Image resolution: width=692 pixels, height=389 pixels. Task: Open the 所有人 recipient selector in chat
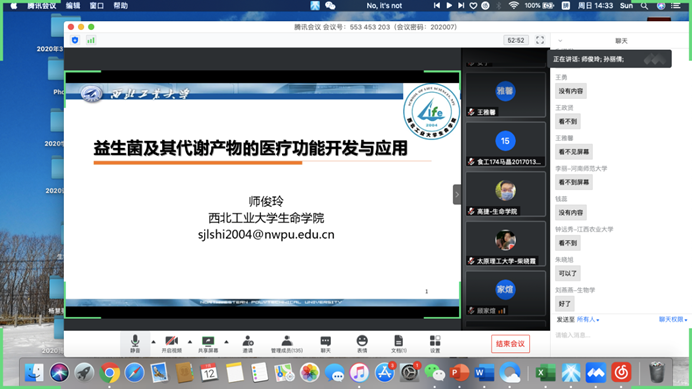(x=588, y=320)
